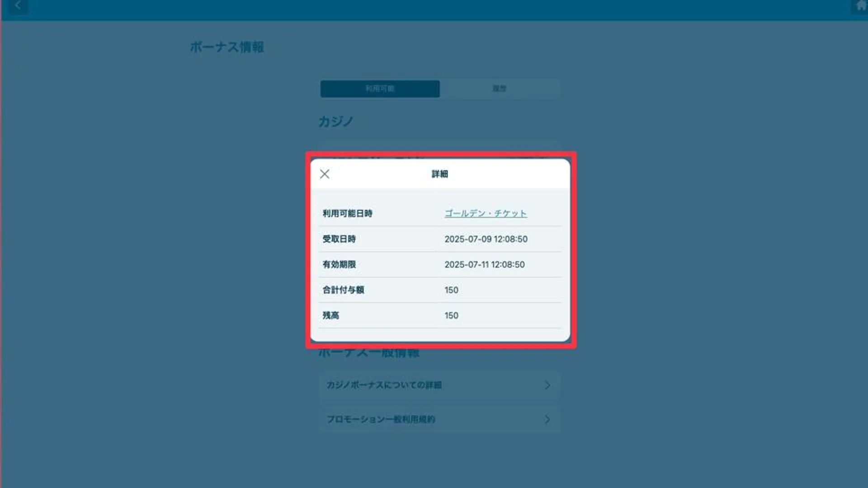The height and width of the screenshot is (488, 868).
Task: Click the 詳細 dialog title
Action: click(439, 174)
